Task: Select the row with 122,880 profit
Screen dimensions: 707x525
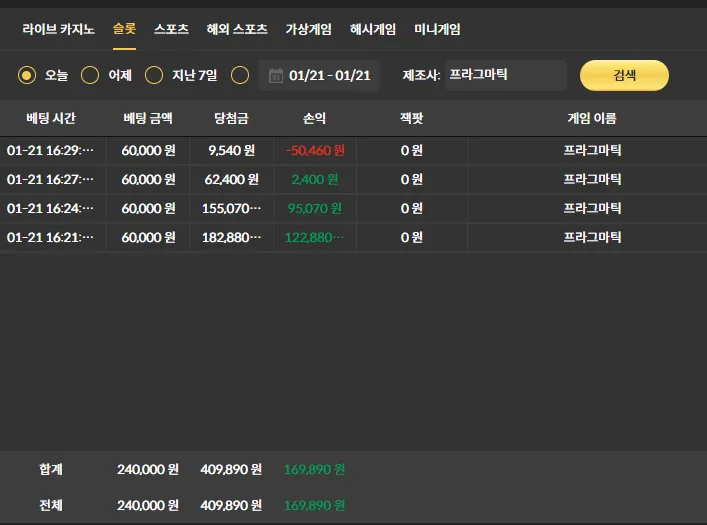Action: click(x=354, y=237)
